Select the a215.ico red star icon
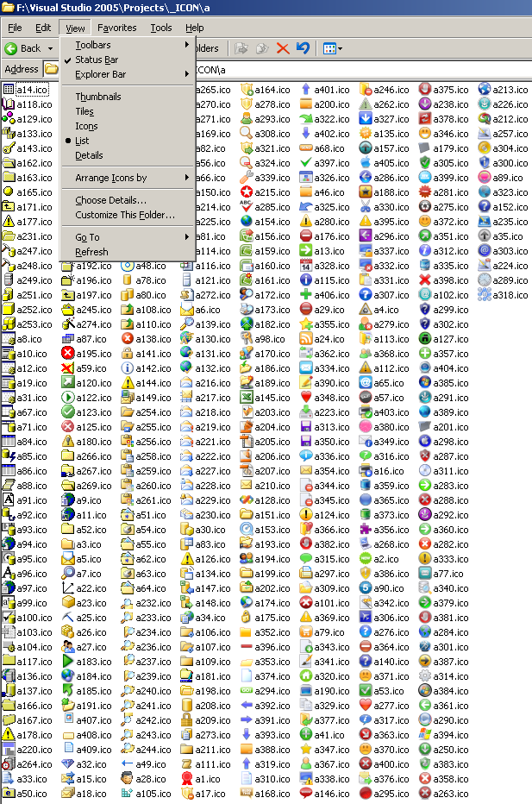Screen dimensions: 532x804 pos(246,192)
